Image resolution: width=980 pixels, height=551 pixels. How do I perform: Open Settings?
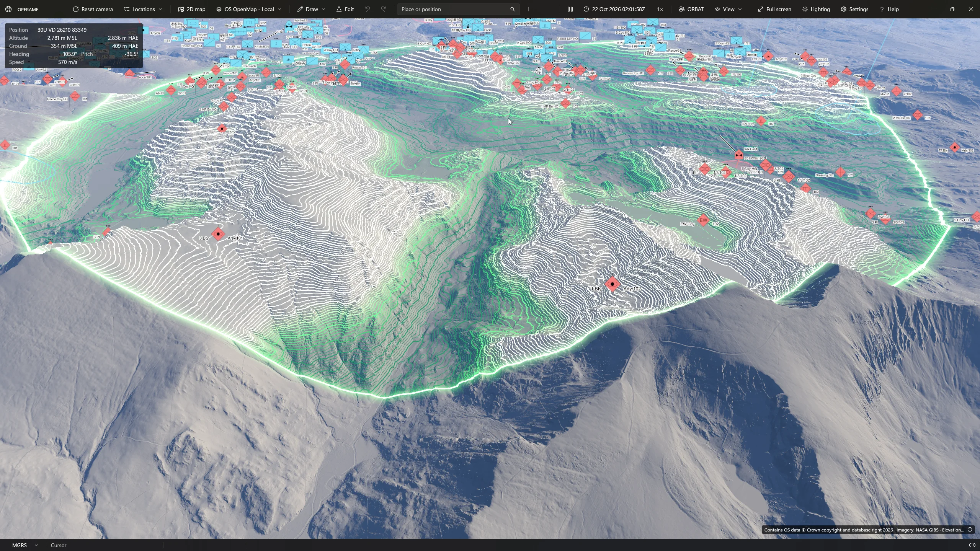tap(854, 9)
